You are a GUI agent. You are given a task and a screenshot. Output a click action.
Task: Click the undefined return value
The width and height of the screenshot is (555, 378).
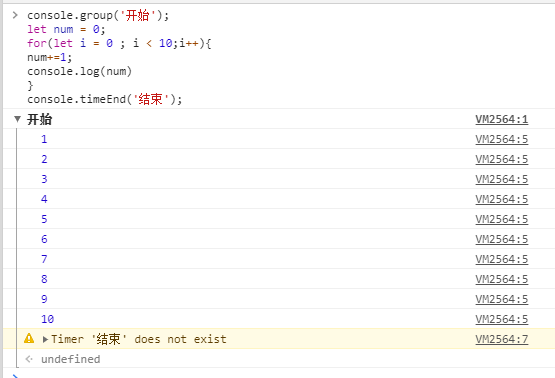coord(70,359)
